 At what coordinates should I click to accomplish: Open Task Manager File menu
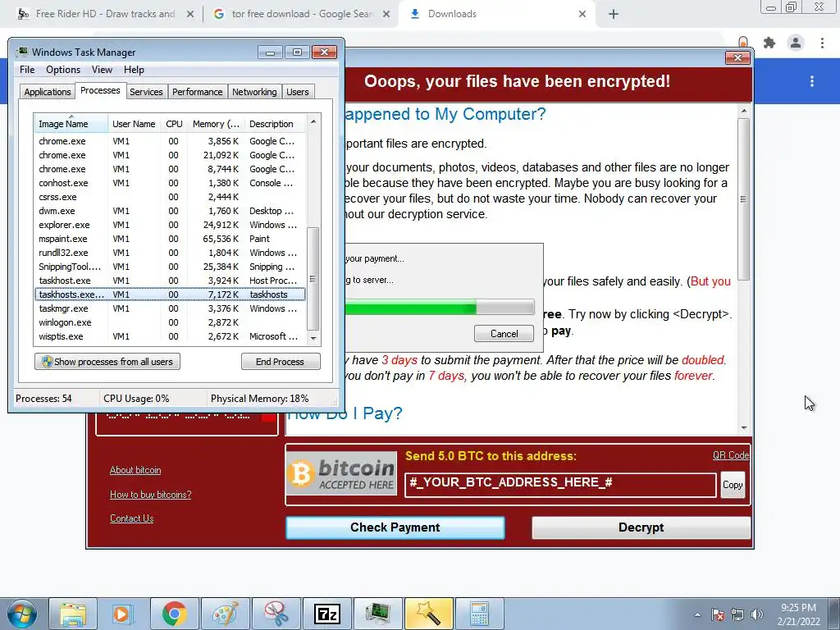point(27,70)
